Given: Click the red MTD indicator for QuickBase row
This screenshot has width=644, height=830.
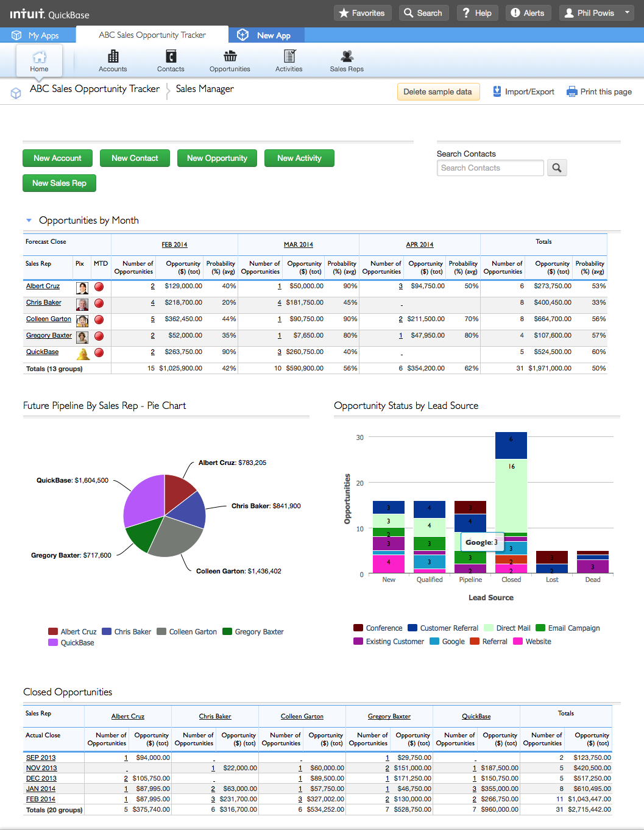Looking at the screenshot, I should coord(99,352).
